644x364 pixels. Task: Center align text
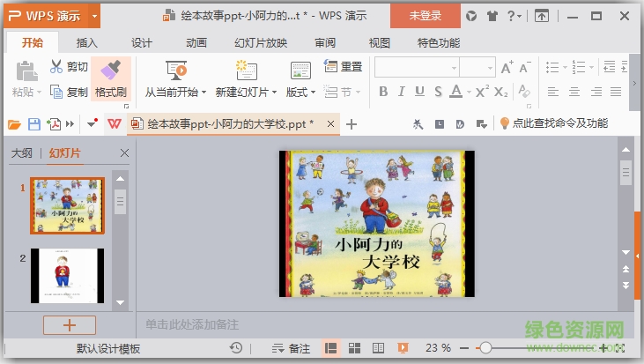tap(574, 91)
